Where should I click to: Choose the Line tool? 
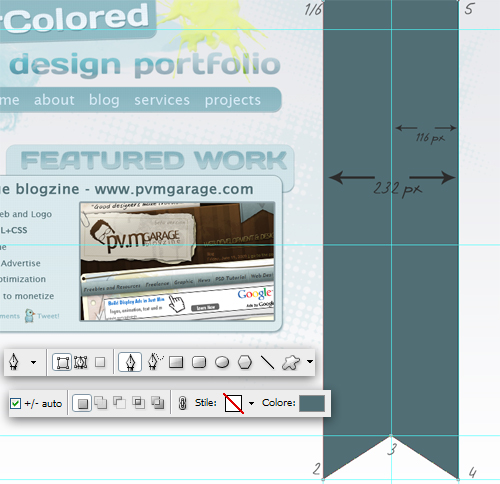[x=267, y=362]
